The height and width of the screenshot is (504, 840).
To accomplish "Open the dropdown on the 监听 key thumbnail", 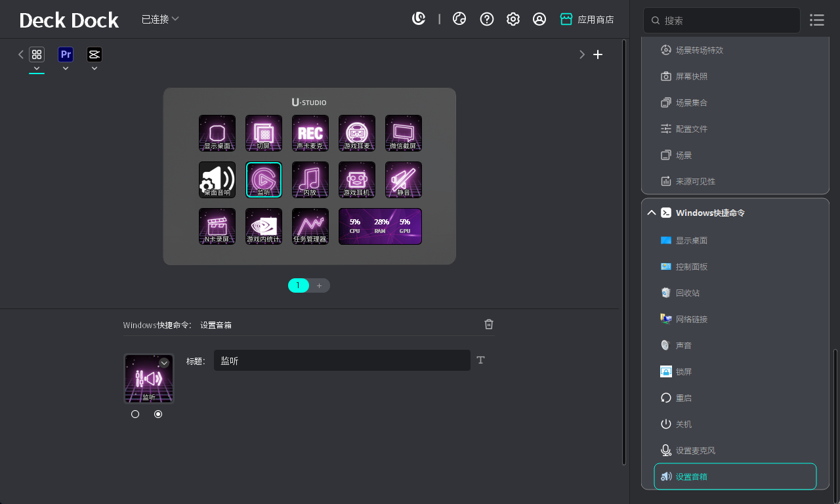I will (164, 363).
